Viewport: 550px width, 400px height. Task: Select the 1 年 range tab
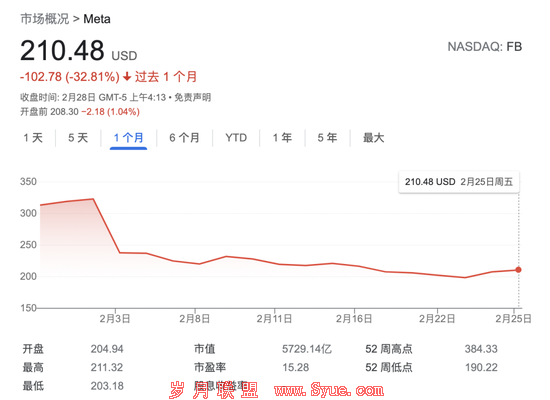pos(282,138)
